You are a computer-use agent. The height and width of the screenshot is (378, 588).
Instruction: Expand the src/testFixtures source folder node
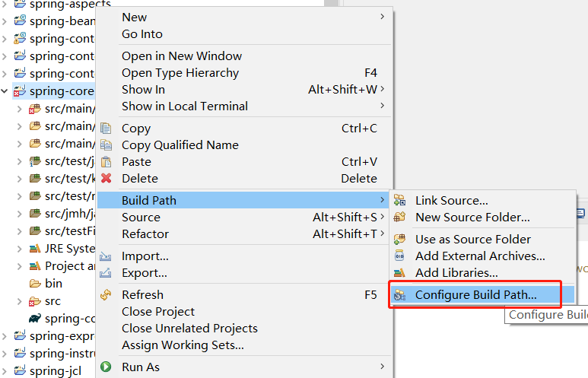20,231
